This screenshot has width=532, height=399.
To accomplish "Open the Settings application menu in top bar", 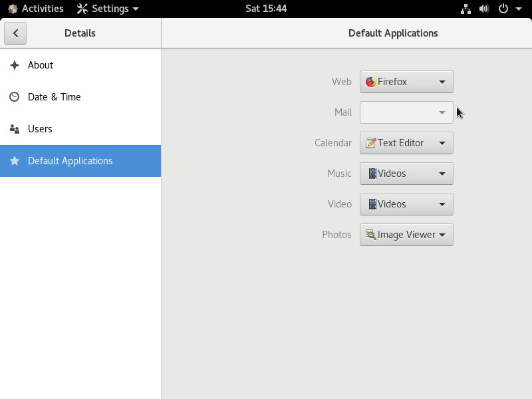I will click(x=108, y=9).
